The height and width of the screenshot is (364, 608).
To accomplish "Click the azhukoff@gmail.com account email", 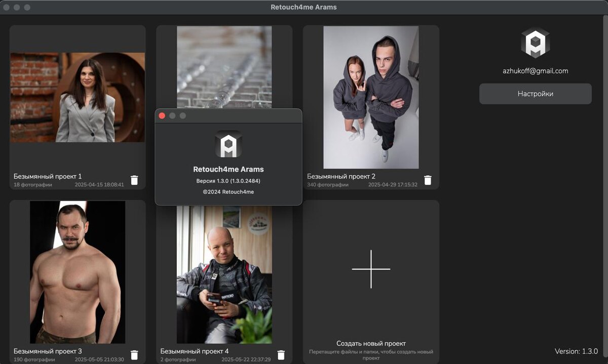I will 536,71.
